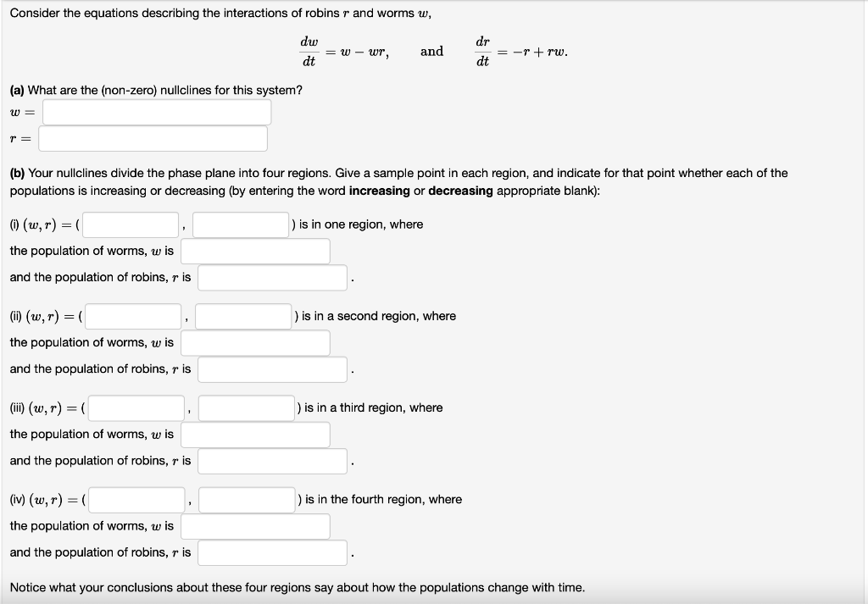Click the w nullcline answer box
This screenshot has width=868, height=604.
[x=157, y=111]
